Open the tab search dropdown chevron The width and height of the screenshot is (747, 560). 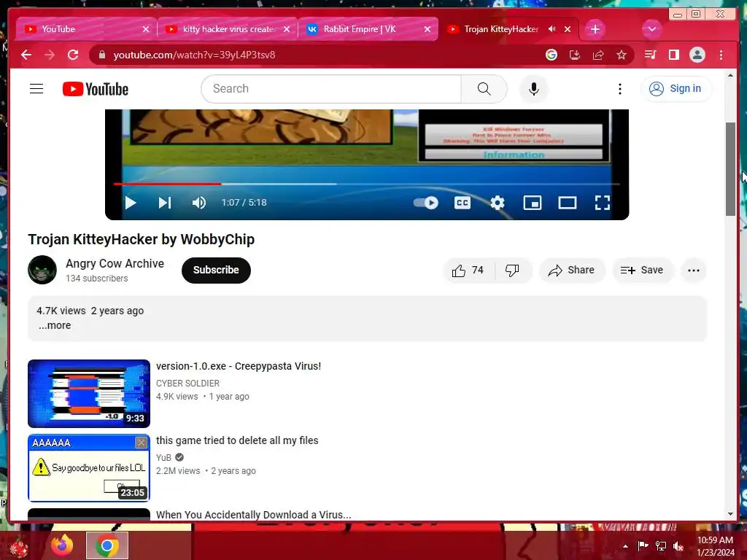[x=651, y=29]
